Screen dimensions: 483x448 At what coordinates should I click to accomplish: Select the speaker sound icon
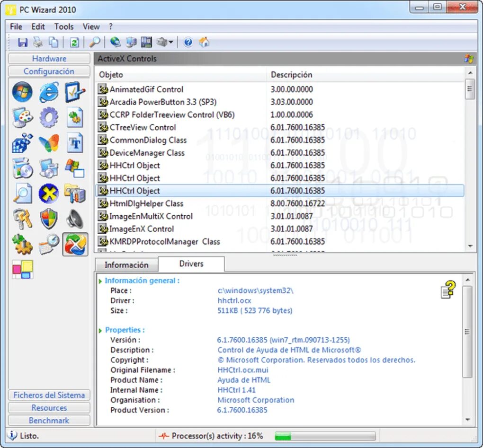[75, 219]
